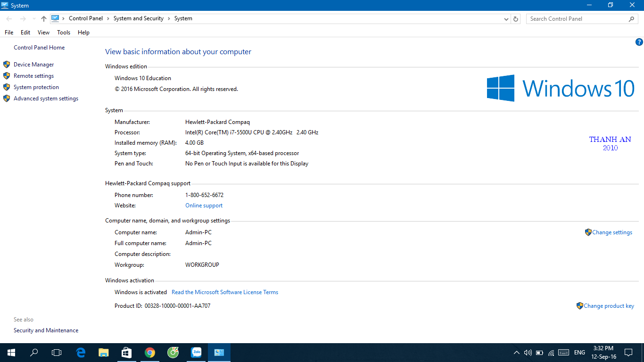The width and height of the screenshot is (644, 362).
Task: Open the touch keyboard tray icon
Action: [563, 353]
